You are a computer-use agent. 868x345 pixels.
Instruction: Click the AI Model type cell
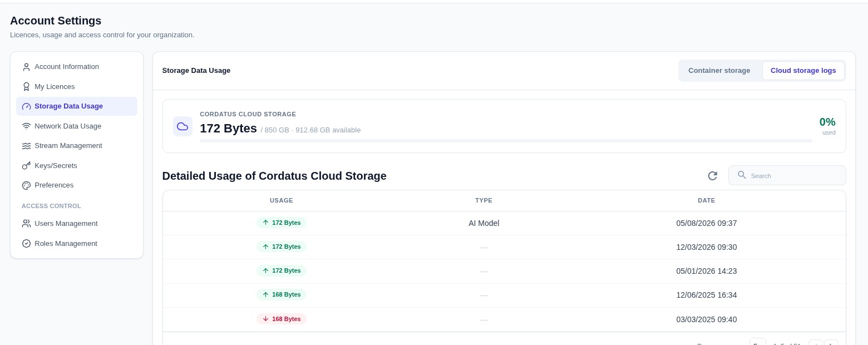click(484, 223)
